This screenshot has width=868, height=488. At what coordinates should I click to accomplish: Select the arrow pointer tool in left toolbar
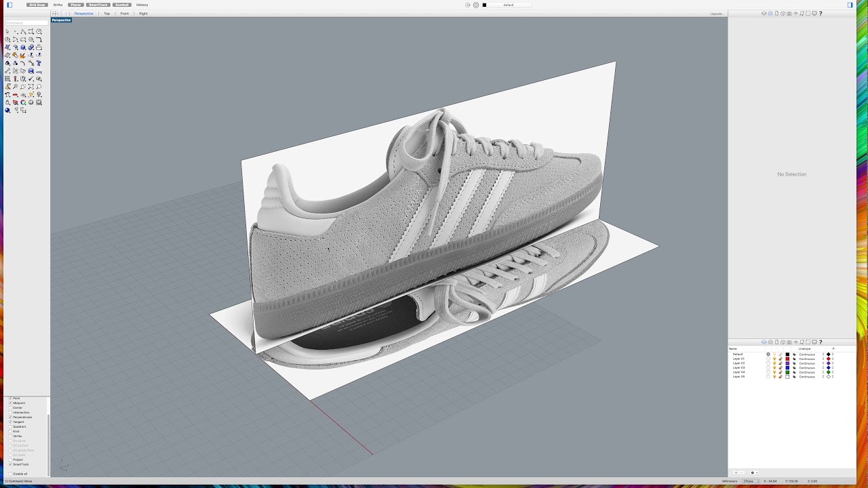pos(7,31)
